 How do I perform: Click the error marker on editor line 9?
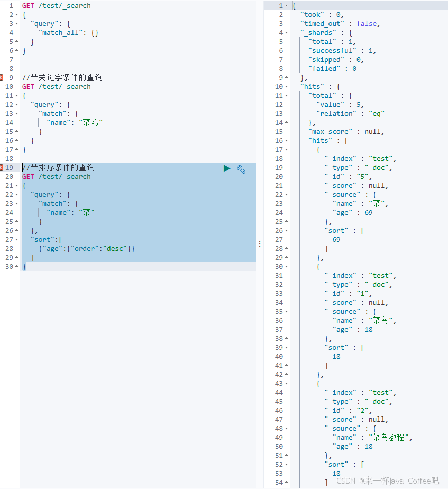(2, 77)
